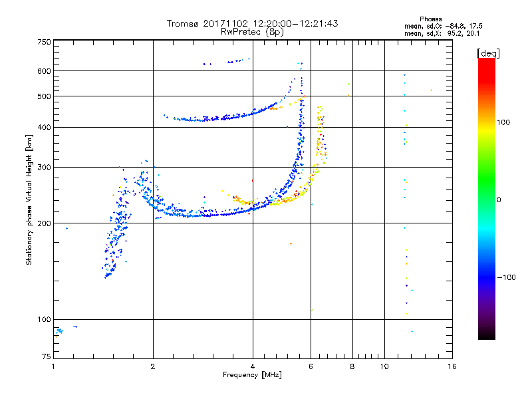Screen dimensions: 532x399
Task: Click the y-axis tick label '100'
Action: [x=44, y=319]
